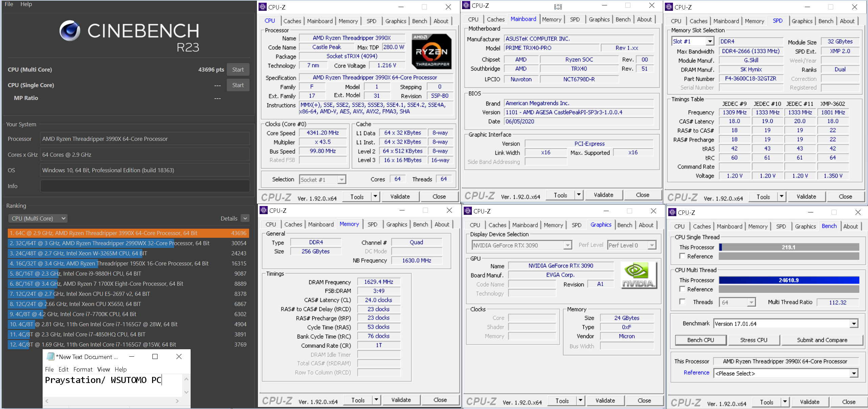The image size is (868, 409).
Task: Switch to Memory tab in Mainboard window
Action: coord(552,20)
